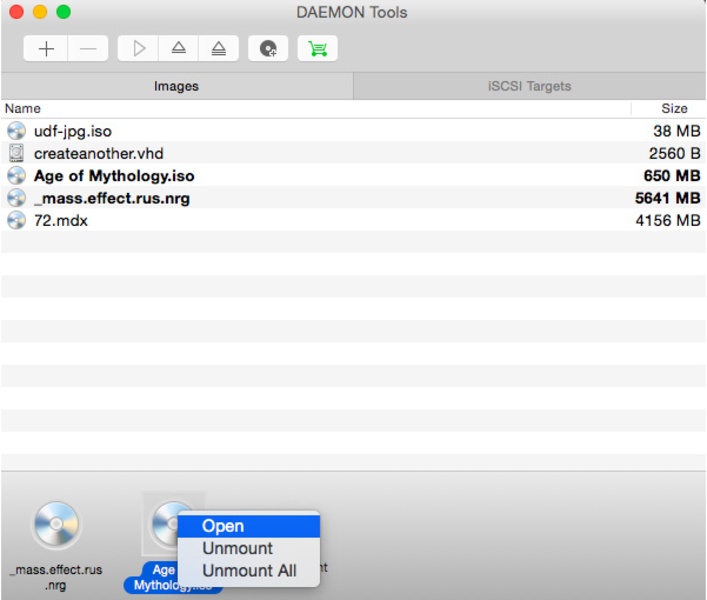Select the Age of Mythology.iso row
The image size is (707, 600).
tap(354, 175)
